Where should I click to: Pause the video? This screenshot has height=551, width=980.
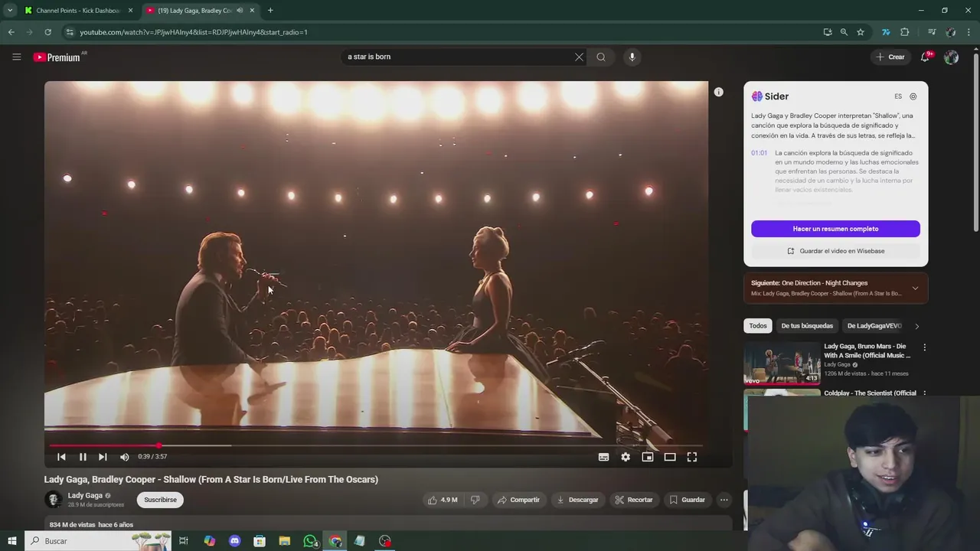coord(83,457)
